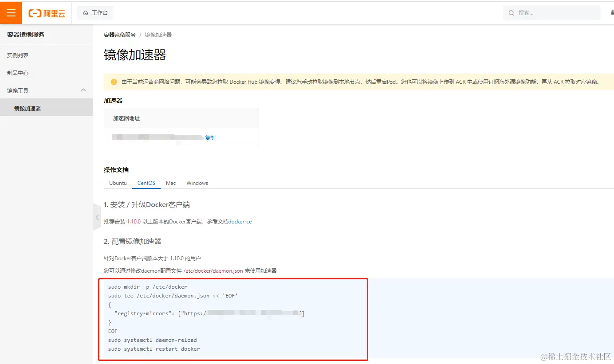Open the orange hamburger menu
614x364 pixels.
click(11, 13)
